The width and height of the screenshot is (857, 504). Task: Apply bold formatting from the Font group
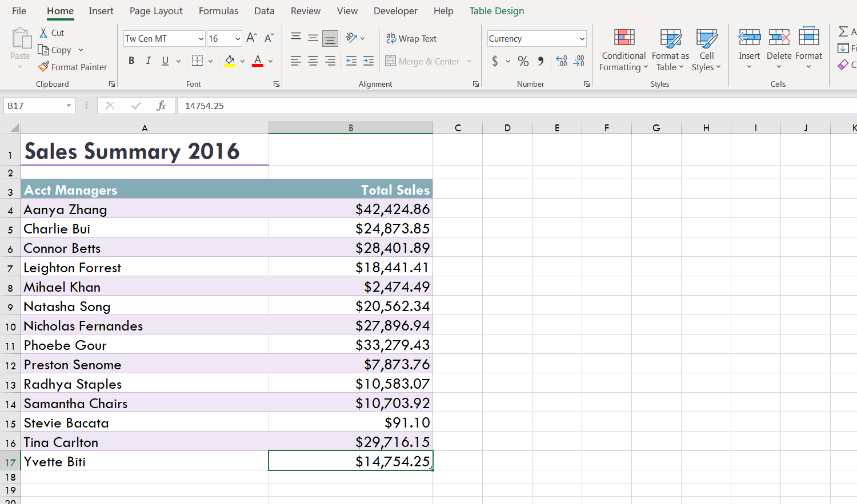coord(131,61)
